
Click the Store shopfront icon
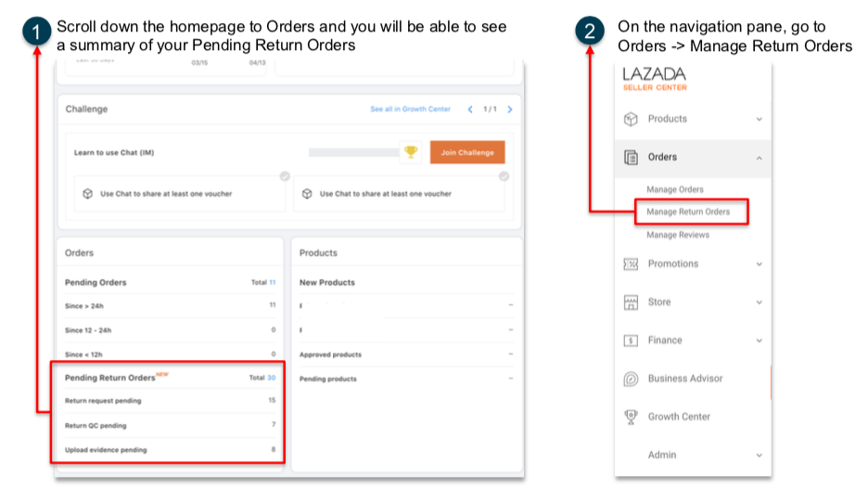[631, 302]
